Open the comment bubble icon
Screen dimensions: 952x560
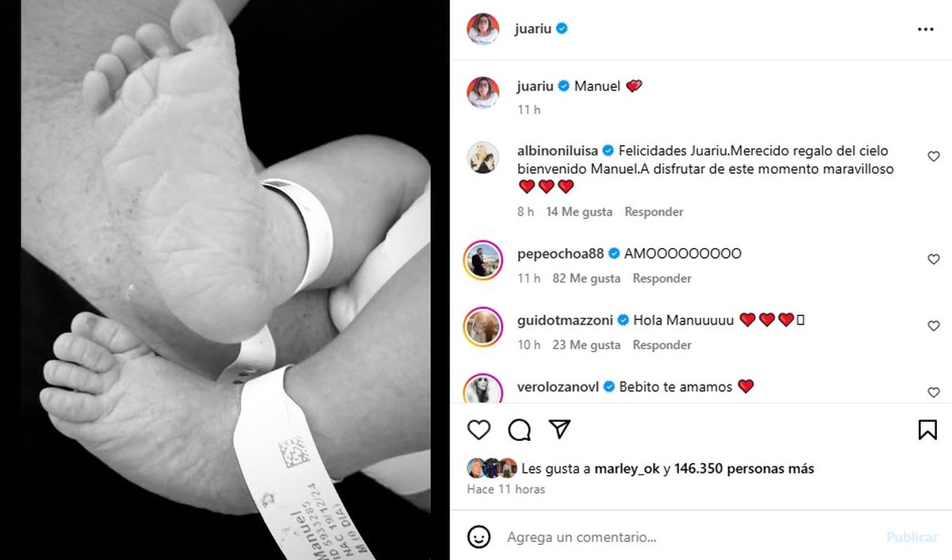tap(520, 430)
